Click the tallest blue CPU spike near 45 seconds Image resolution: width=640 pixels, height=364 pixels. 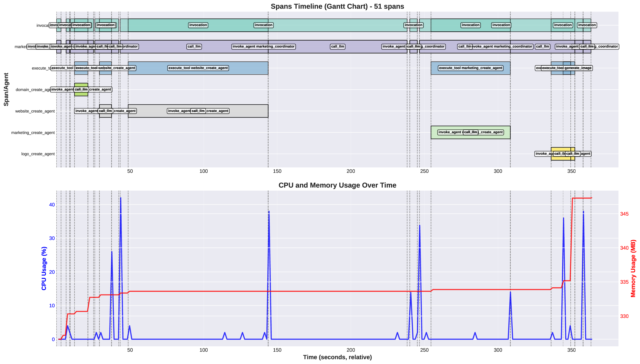[x=121, y=197]
